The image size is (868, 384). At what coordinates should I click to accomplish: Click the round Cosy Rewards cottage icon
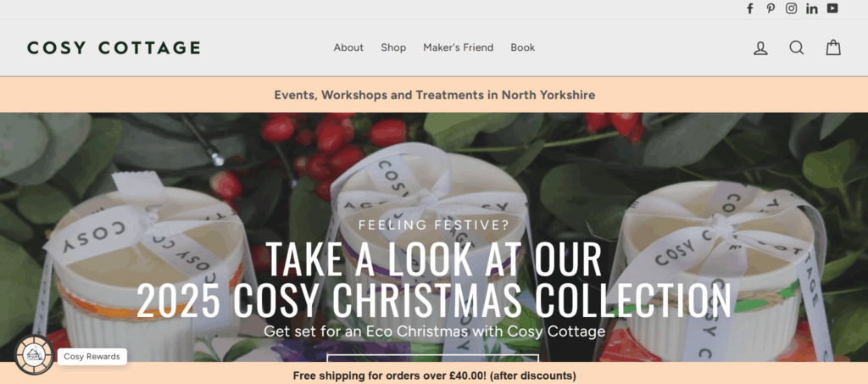[34, 355]
